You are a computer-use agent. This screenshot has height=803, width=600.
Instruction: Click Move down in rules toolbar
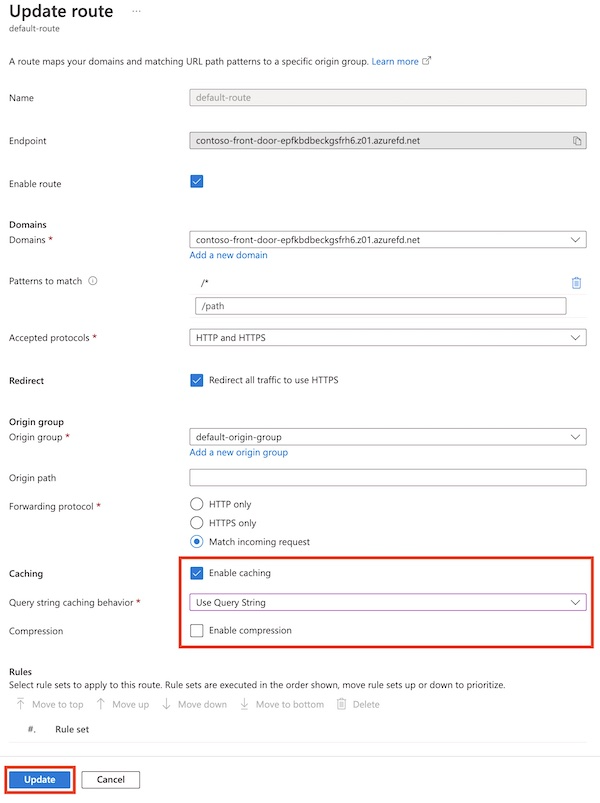194,705
